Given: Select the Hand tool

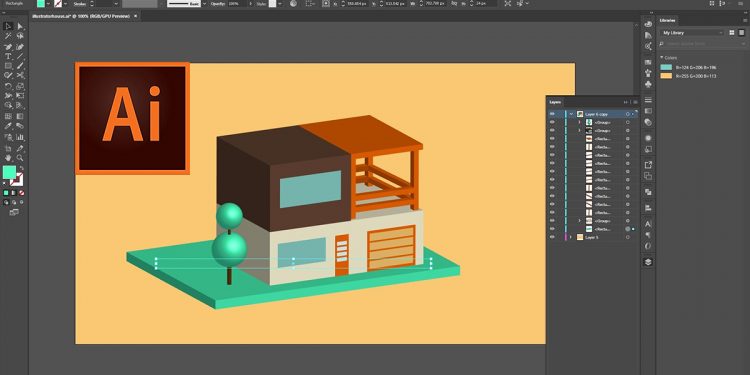Looking at the screenshot, I should [8, 157].
